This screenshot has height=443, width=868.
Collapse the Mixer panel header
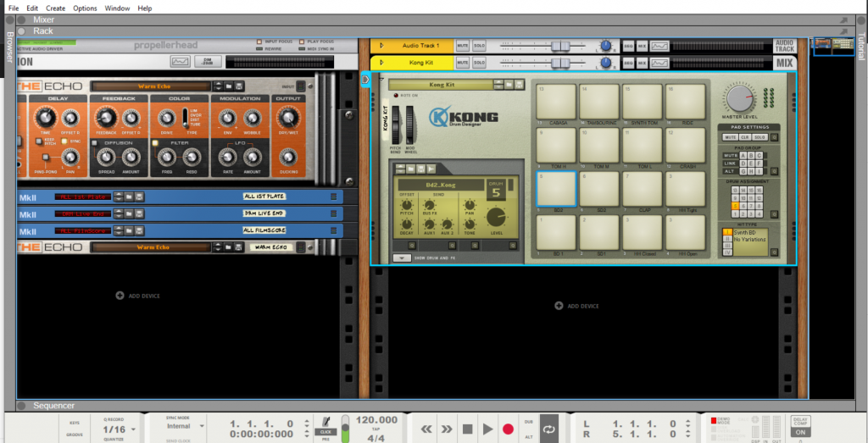pyautogui.click(x=21, y=20)
